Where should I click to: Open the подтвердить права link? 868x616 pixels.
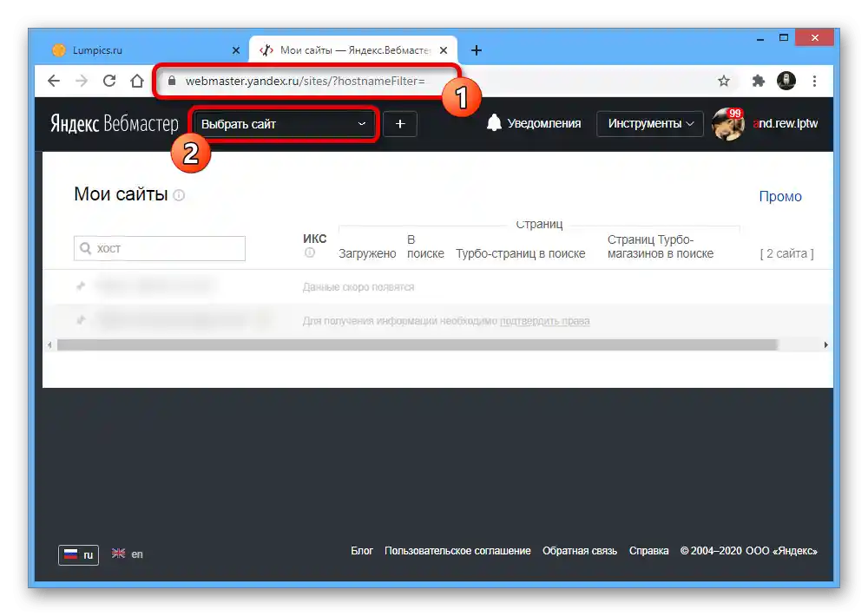[545, 321]
